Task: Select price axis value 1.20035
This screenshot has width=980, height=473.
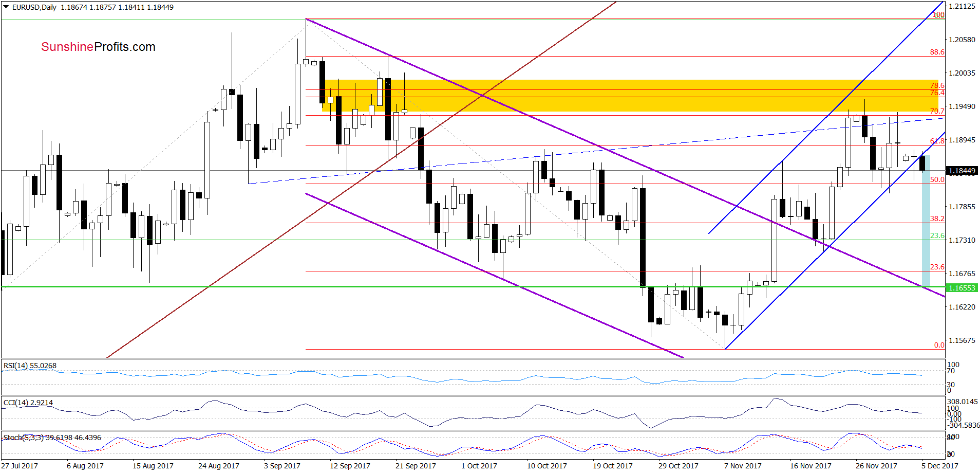Action: point(962,73)
